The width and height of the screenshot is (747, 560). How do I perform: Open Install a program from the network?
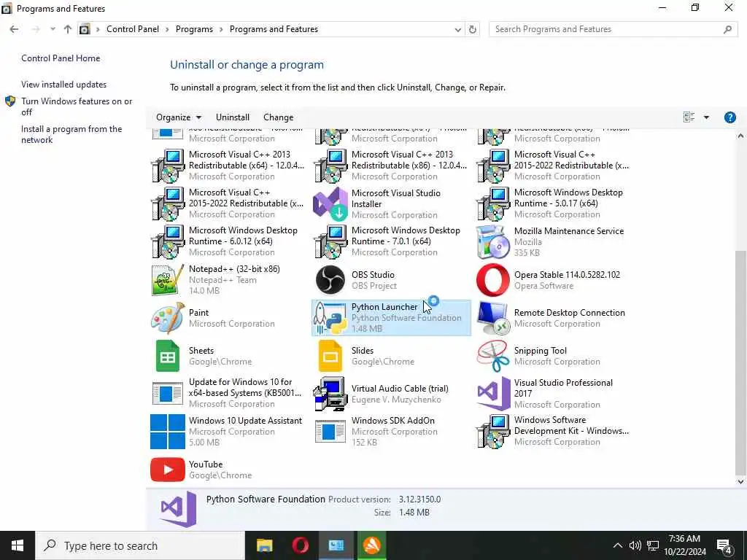(71, 134)
